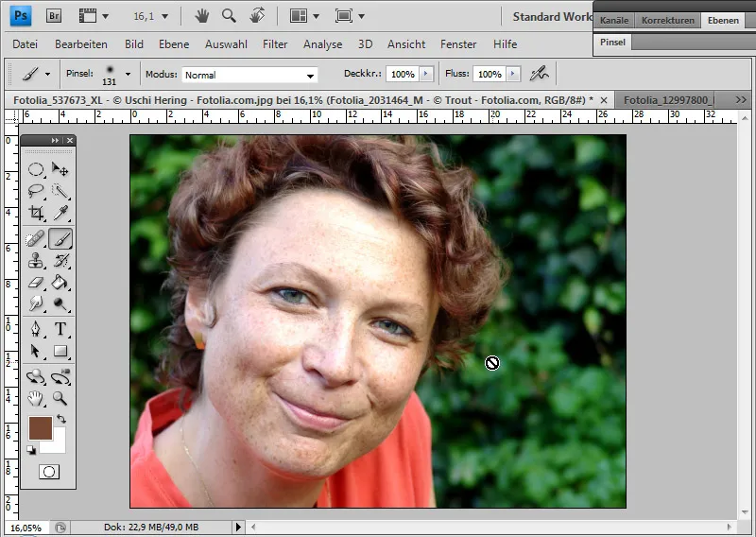
Task: Launch Adobe Bridge
Action: coord(54,16)
